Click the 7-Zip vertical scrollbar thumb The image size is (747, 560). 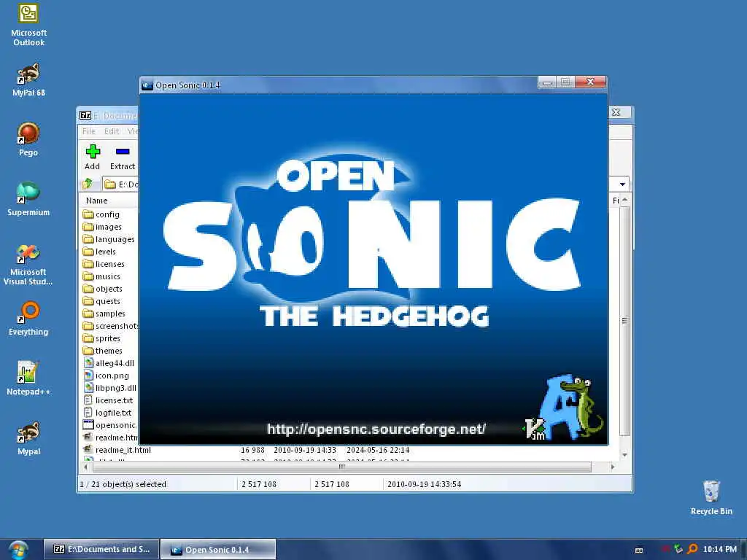tap(624, 321)
